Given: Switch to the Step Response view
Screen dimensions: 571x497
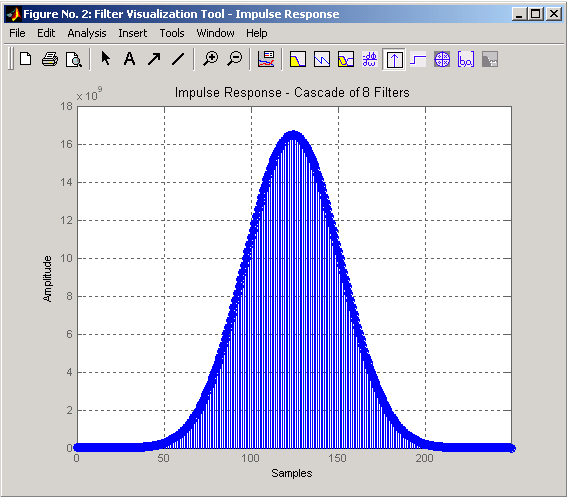Looking at the screenshot, I should [418, 59].
